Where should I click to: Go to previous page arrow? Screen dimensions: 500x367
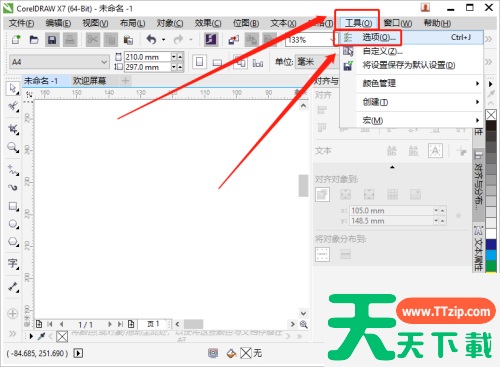[62, 324]
